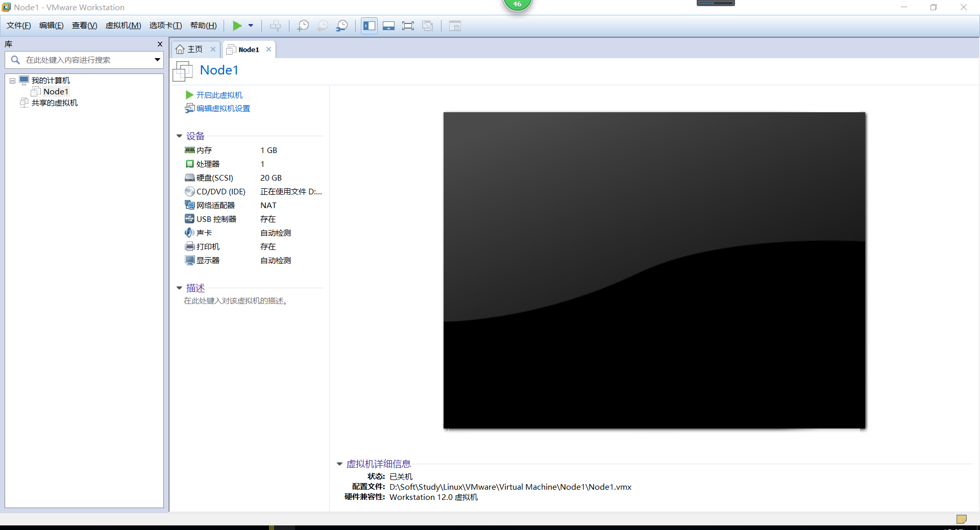Open the power options dropdown arrow
The height and width of the screenshot is (530, 980).
click(x=251, y=26)
